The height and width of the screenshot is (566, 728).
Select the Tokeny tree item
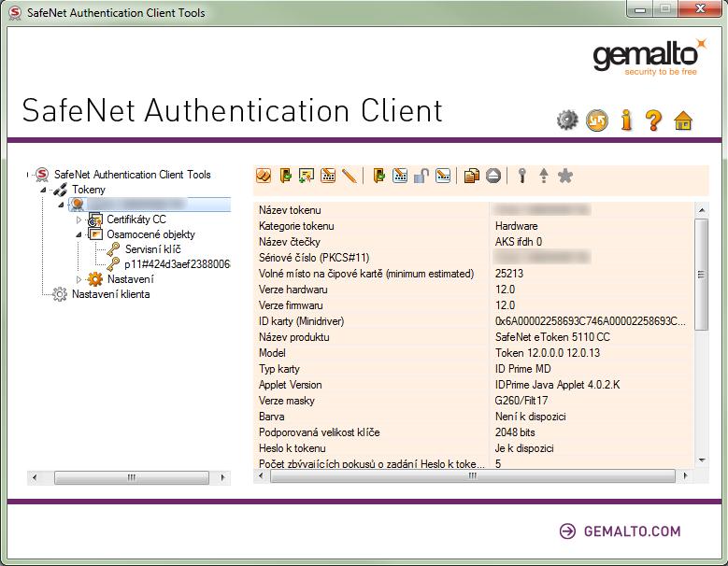point(89,190)
